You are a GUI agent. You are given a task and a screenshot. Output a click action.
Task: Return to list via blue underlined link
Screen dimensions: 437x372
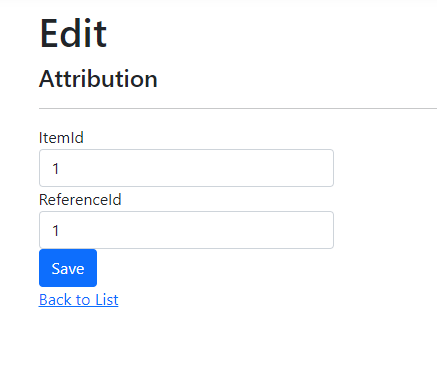[79, 300]
